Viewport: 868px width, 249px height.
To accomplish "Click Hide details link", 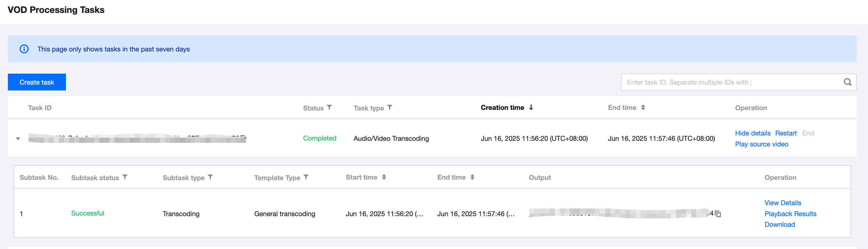I will click(752, 133).
